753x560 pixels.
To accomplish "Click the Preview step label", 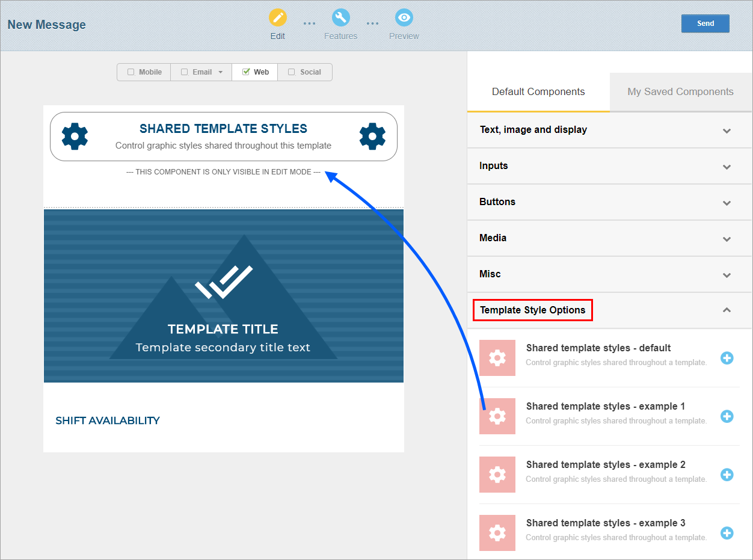I will coord(404,36).
